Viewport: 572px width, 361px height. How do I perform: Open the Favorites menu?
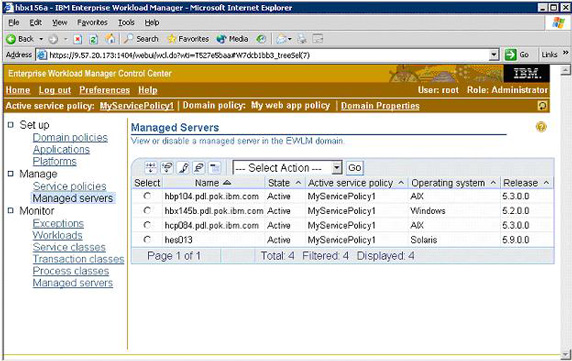pos(92,23)
